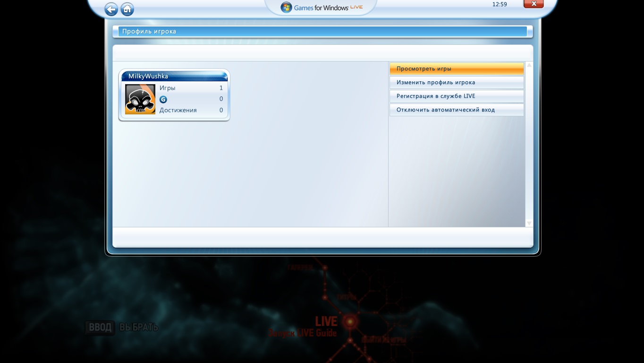Click the Профиль игрока header title
The height and width of the screenshot is (363, 644).
click(x=149, y=32)
